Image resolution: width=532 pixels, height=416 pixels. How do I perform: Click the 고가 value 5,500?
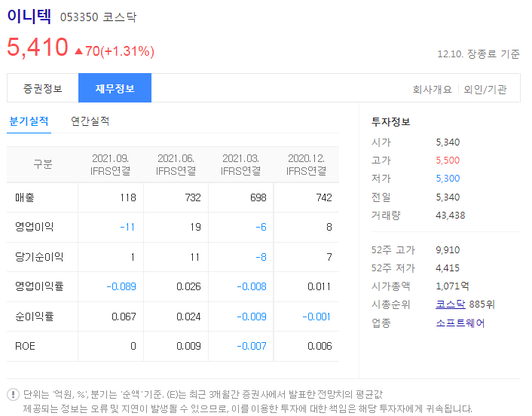coord(448,161)
